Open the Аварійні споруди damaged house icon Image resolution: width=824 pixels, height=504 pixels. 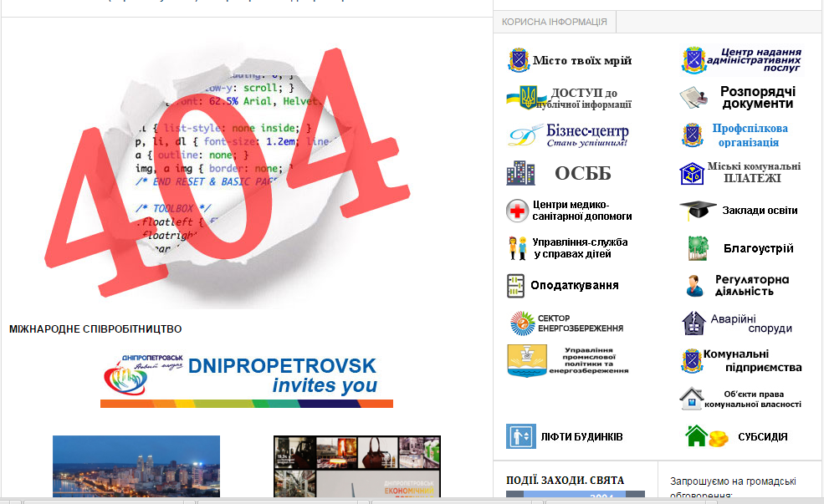pos(694,323)
